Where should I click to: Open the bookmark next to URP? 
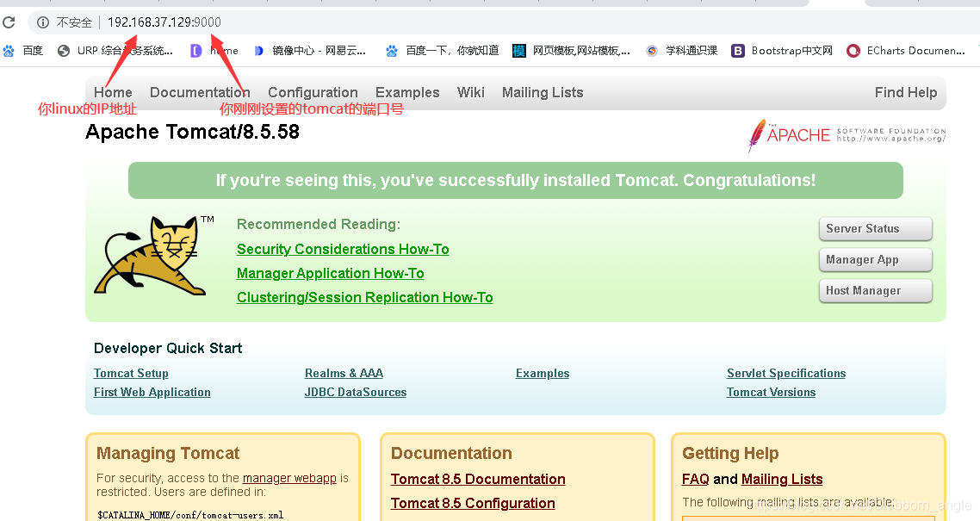(214, 51)
